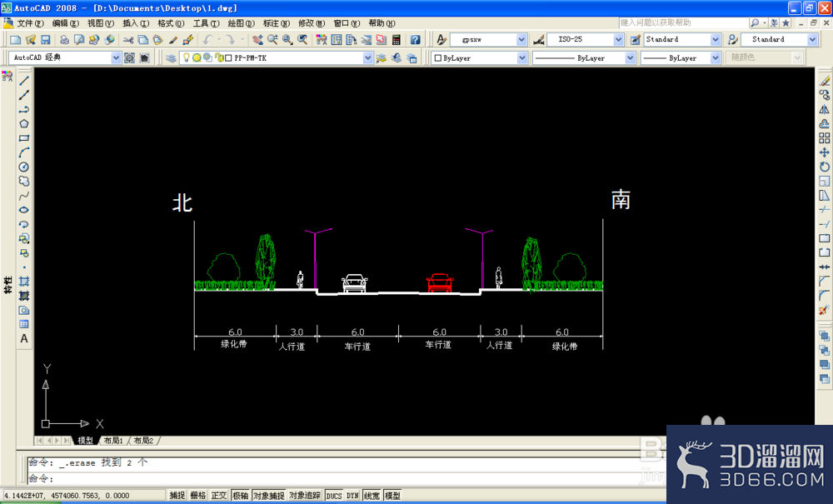Open the calculator toolbar icon
Screen dimensions: 833x504
click(397, 40)
